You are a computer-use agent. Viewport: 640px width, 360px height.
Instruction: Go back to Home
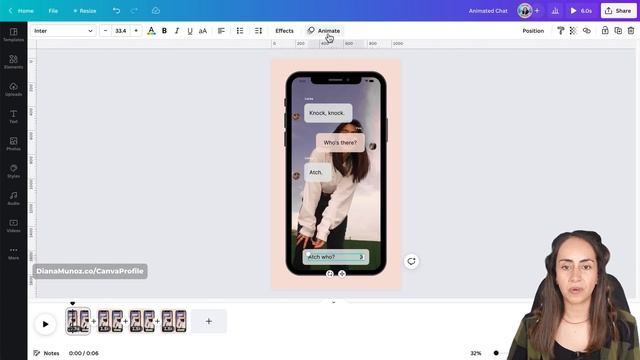coord(21,11)
